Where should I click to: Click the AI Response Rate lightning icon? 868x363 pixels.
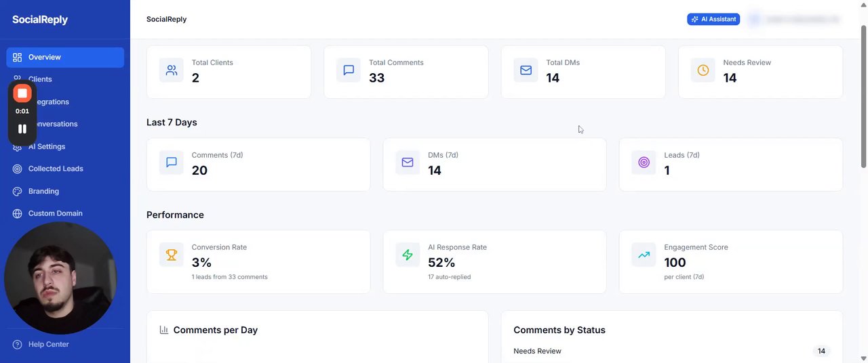point(408,255)
